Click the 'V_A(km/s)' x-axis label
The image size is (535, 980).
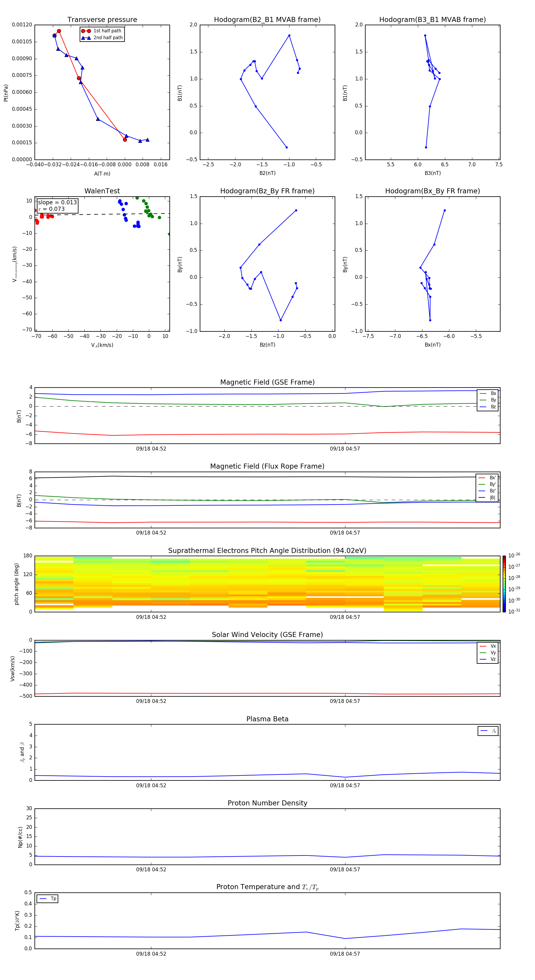[x=102, y=345]
